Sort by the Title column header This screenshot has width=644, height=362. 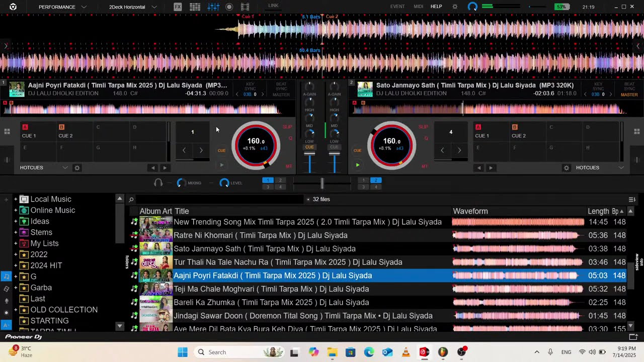point(312,212)
